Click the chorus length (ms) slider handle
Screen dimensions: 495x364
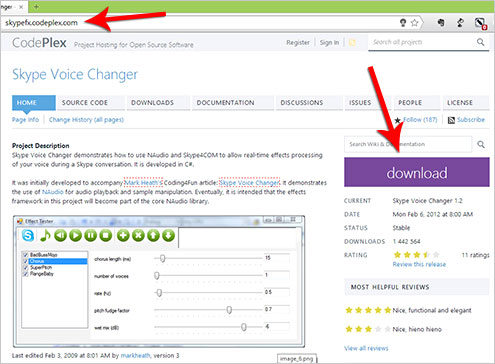162,258
